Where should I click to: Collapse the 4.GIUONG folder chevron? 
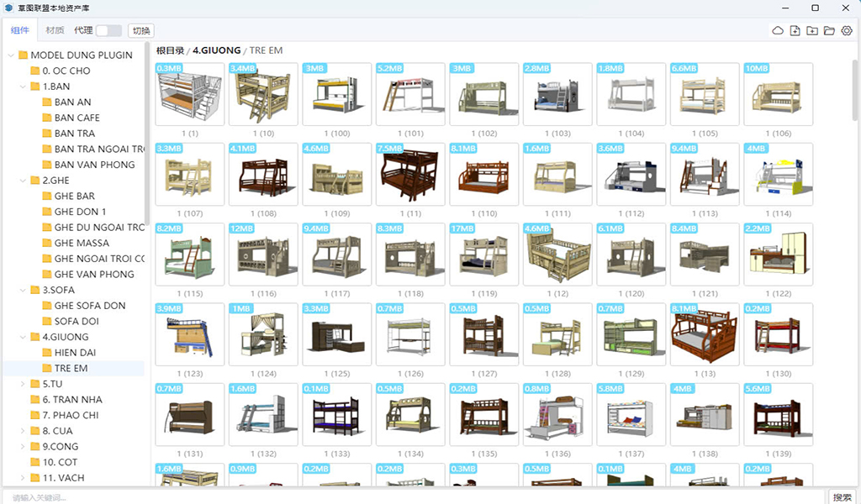pyautogui.click(x=23, y=337)
